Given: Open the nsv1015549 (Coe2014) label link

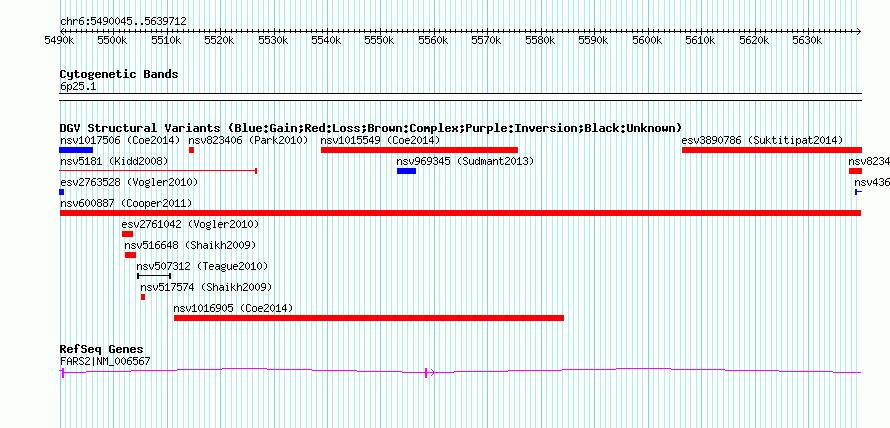Looking at the screenshot, I should click(x=380, y=140).
